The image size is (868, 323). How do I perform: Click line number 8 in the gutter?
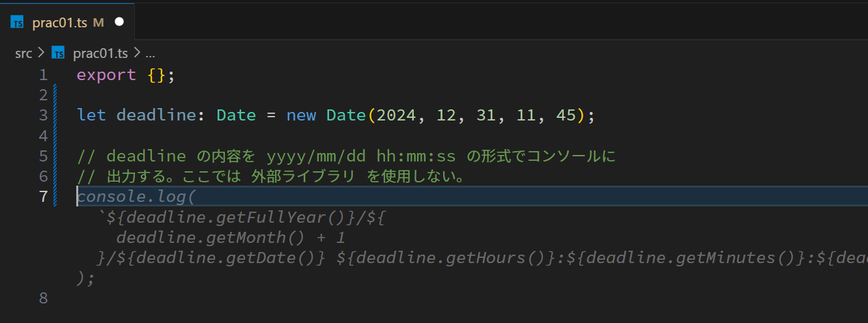43,298
